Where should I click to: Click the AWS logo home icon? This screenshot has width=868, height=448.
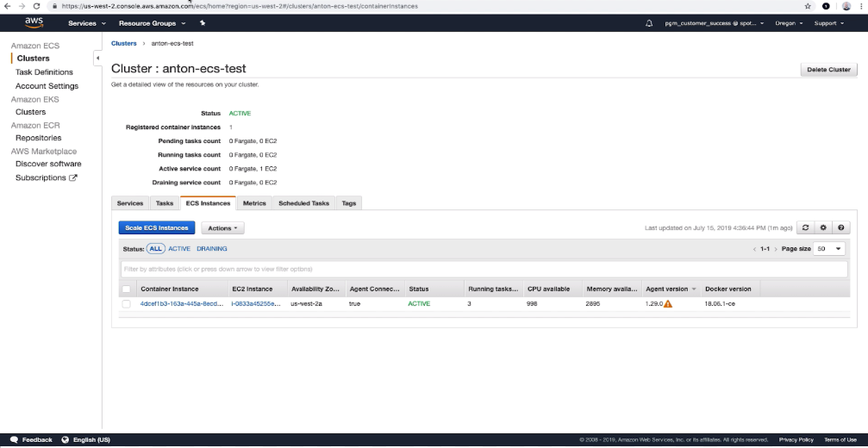34,23
